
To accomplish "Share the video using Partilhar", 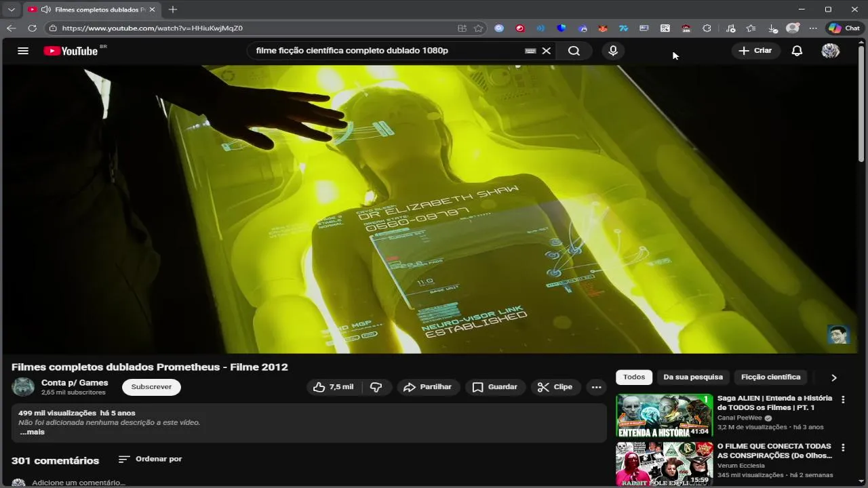I will click(428, 387).
